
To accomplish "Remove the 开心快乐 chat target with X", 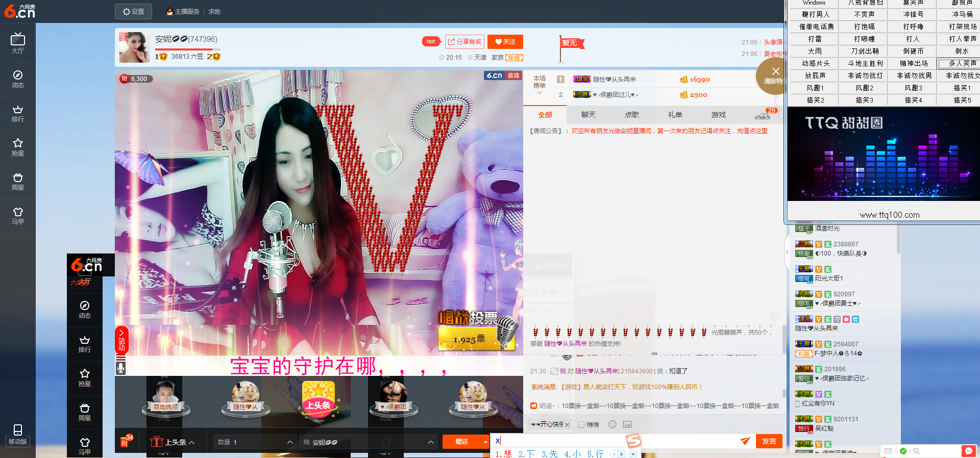I will (x=567, y=425).
